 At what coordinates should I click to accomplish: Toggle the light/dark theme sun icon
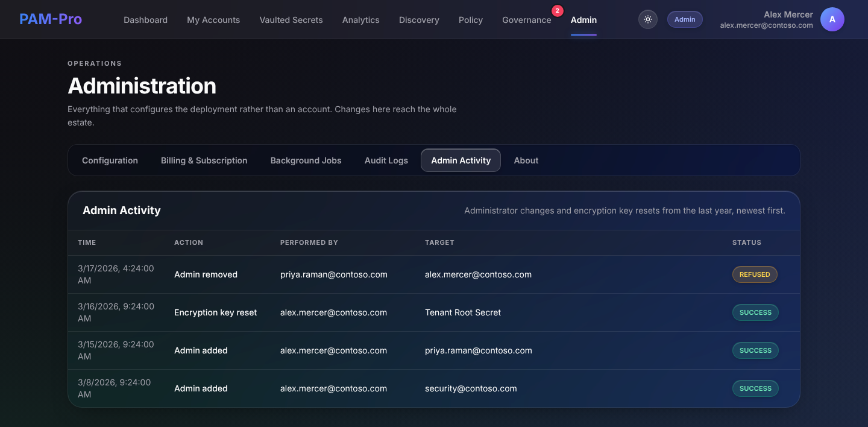(x=648, y=19)
